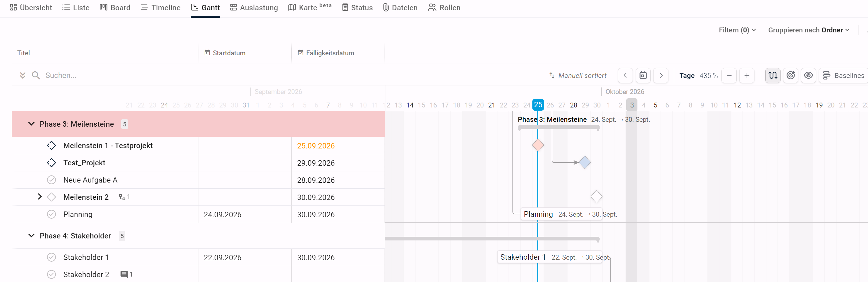Open the Gruppieren nach Ordner dropdown
Viewport: 868px width, 282px height.
point(808,30)
